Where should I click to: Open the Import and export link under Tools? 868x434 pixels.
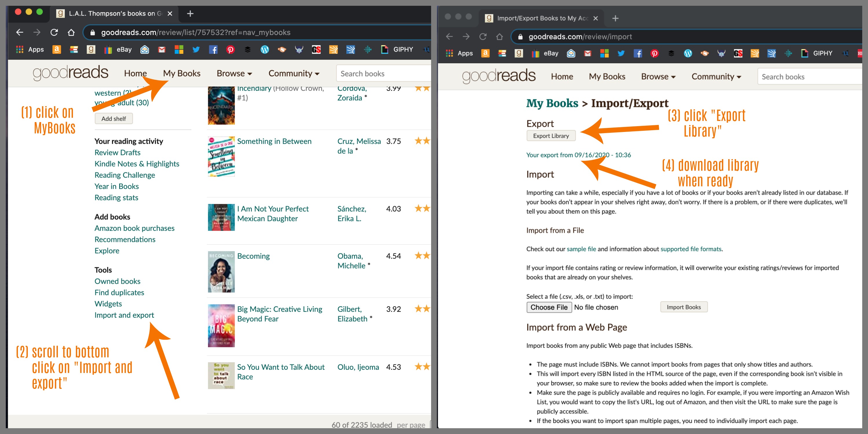click(124, 315)
